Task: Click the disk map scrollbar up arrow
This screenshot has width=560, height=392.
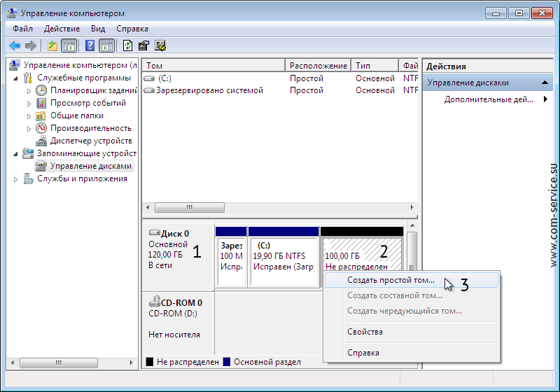Action: (412, 225)
